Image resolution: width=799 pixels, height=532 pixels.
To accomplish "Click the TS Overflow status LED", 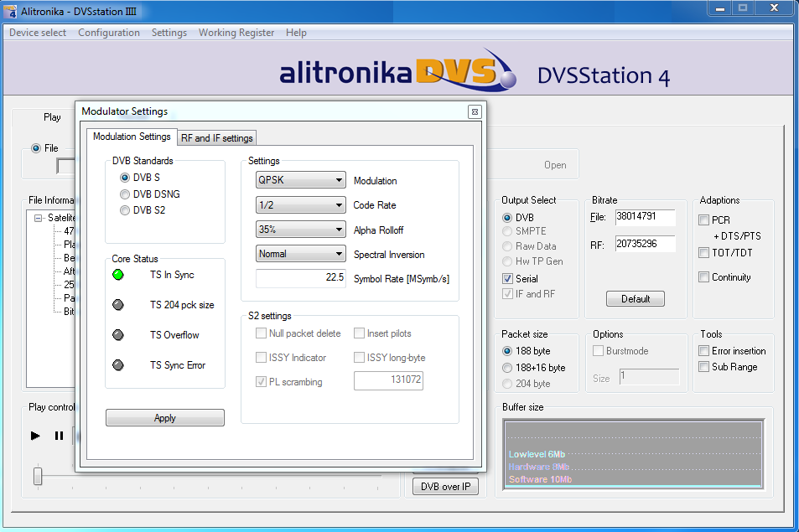I will tap(118, 335).
